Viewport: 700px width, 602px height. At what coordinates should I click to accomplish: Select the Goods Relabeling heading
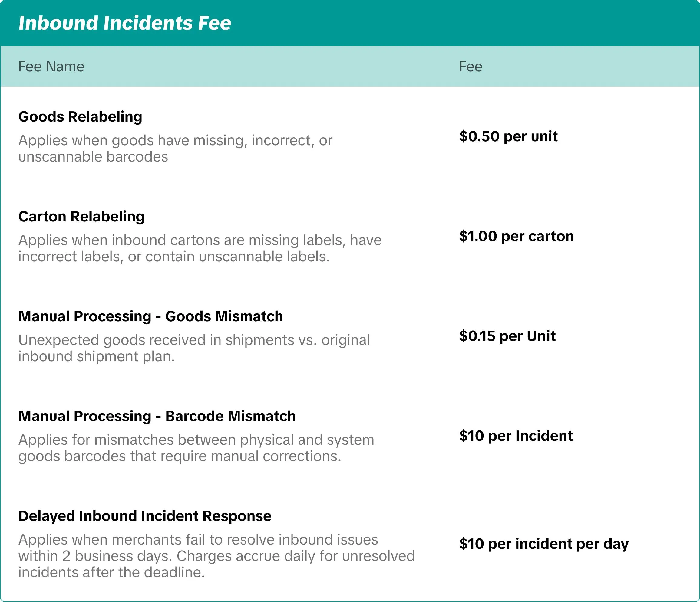(80, 116)
